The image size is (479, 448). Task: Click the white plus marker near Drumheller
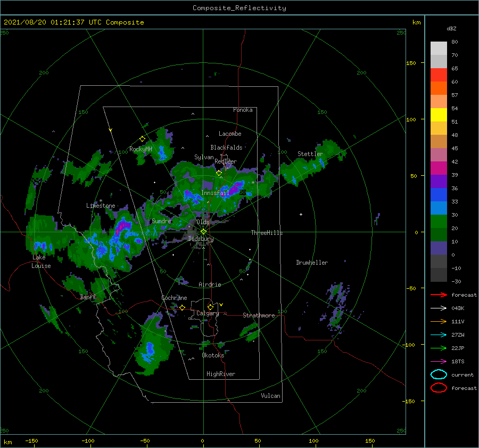coord(301,214)
